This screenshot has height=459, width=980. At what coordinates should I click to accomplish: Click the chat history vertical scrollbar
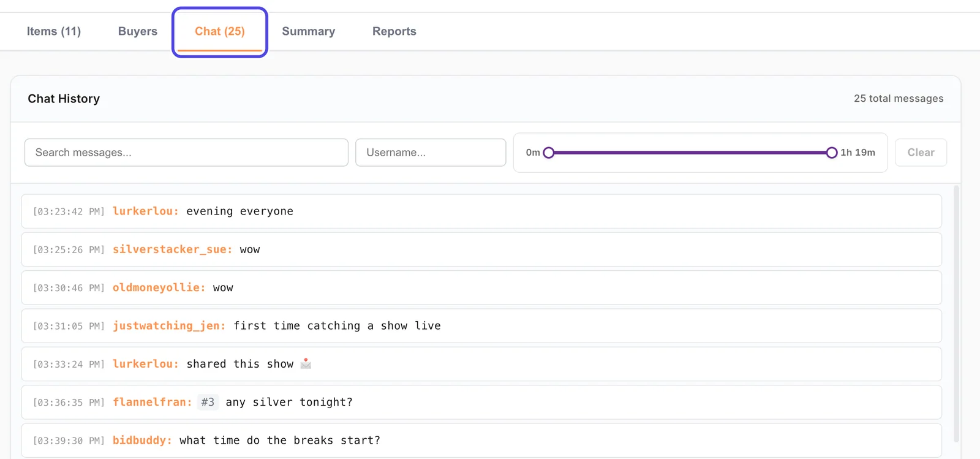click(956, 313)
